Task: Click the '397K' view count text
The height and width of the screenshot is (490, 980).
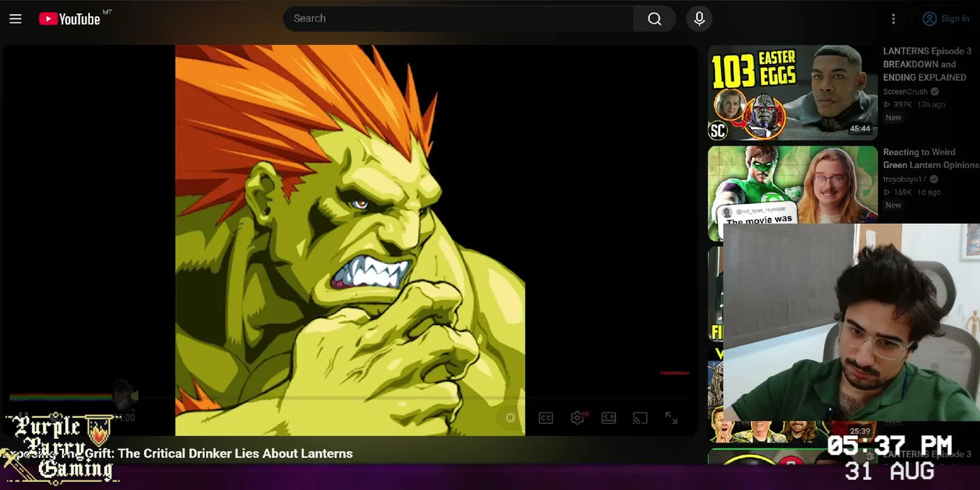Action: click(902, 105)
